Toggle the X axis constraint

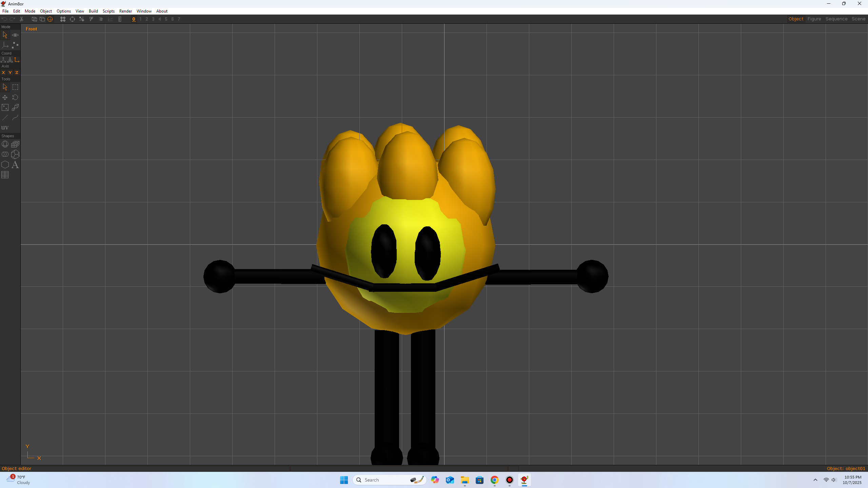click(x=3, y=73)
